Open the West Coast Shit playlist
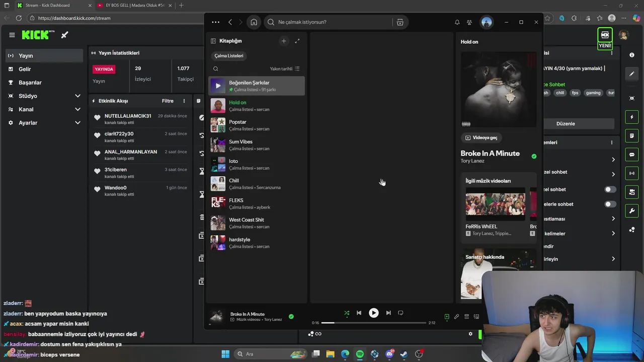This screenshot has height=362, width=644. pyautogui.click(x=257, y=223)
